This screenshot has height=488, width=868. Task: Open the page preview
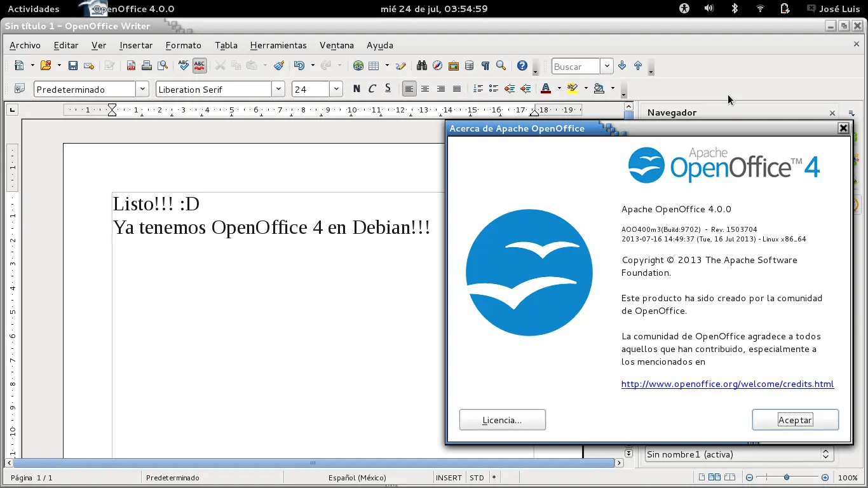point(163,65)
